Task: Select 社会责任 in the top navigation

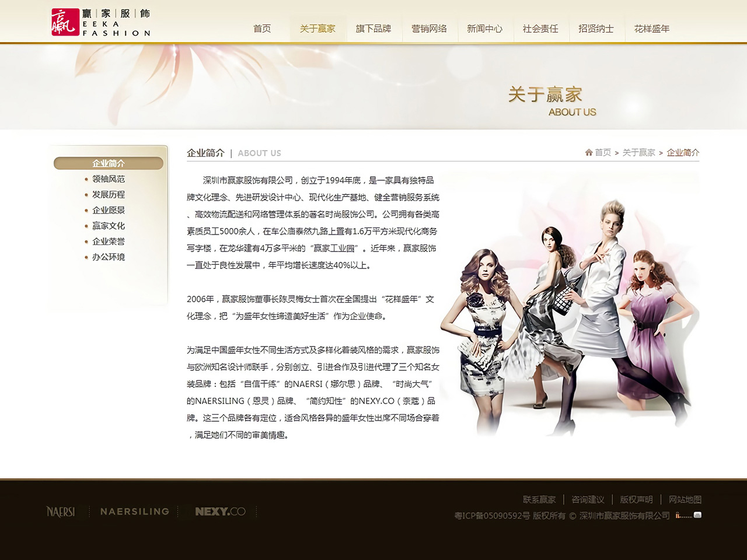Action: [x=540, y=29]
